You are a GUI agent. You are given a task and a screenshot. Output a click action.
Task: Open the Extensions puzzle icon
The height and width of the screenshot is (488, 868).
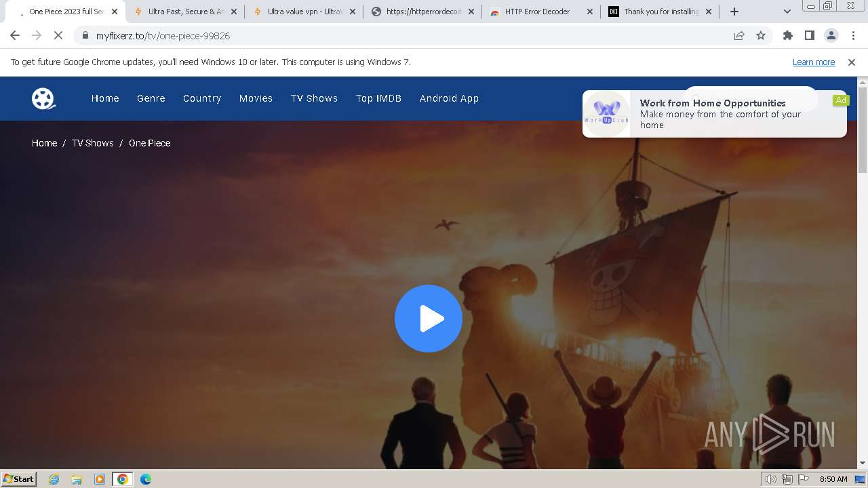(787, 35)
